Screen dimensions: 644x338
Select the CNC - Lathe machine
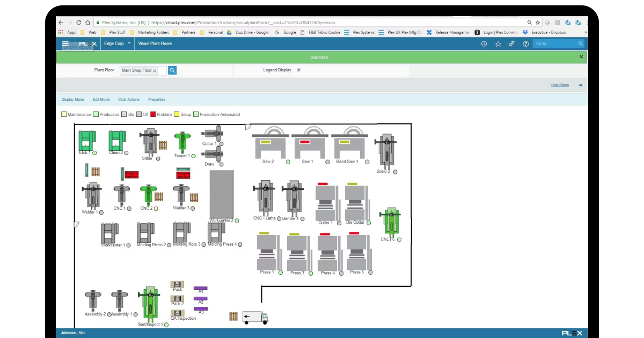265,198
